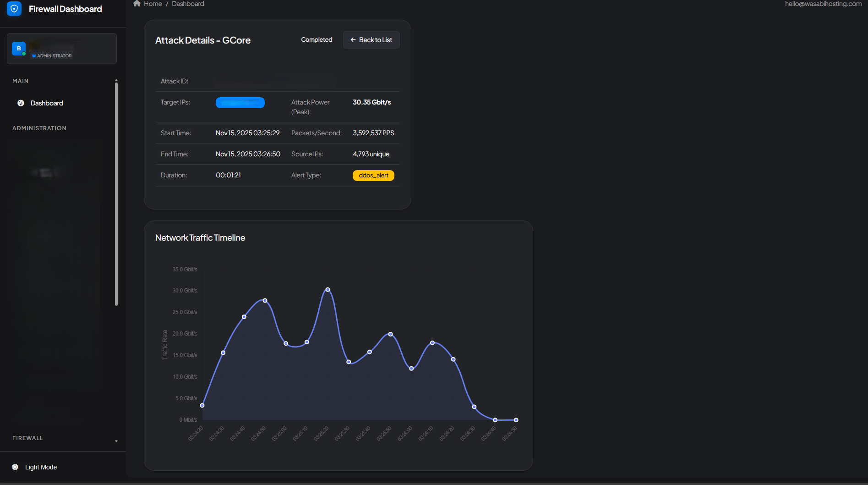Click the Light Mode sun icon
868x485 pixels.
point(15,467)
